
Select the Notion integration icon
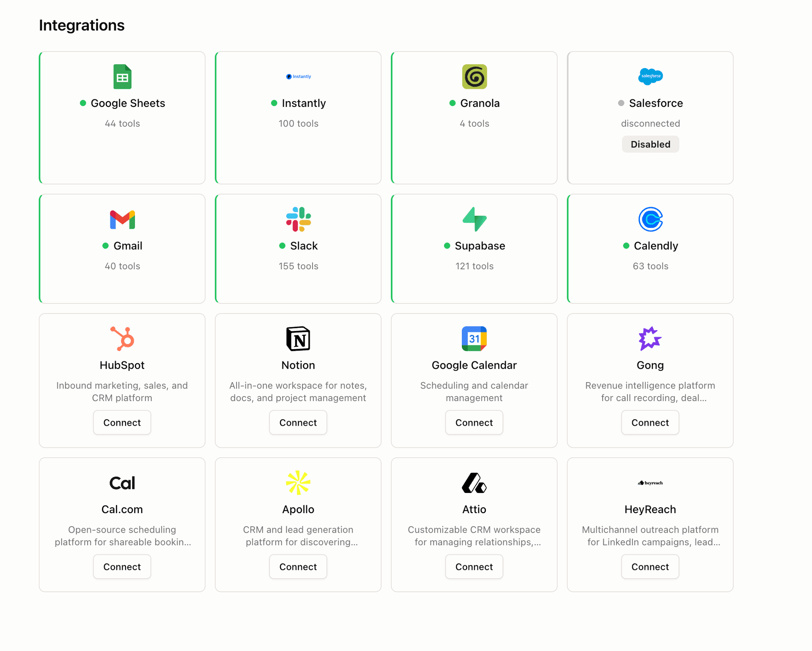tap(298, 339)
